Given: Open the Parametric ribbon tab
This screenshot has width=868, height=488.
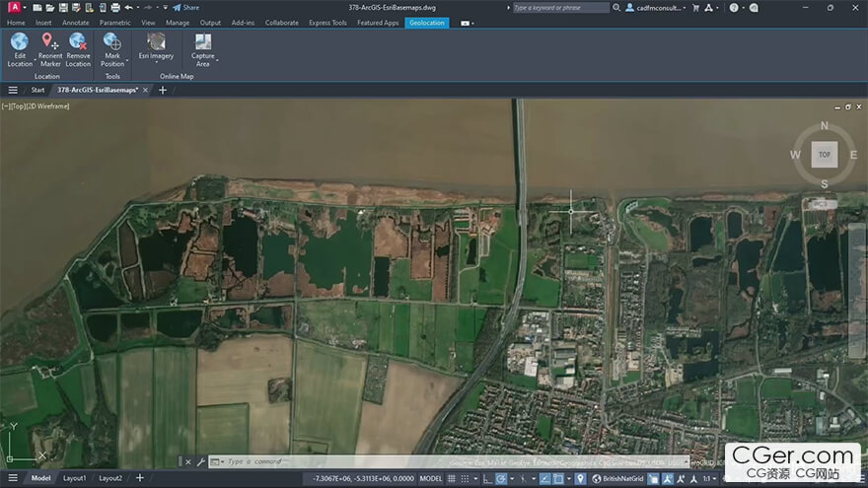Looking at the screenshot, I should click(x=115, y=23).
